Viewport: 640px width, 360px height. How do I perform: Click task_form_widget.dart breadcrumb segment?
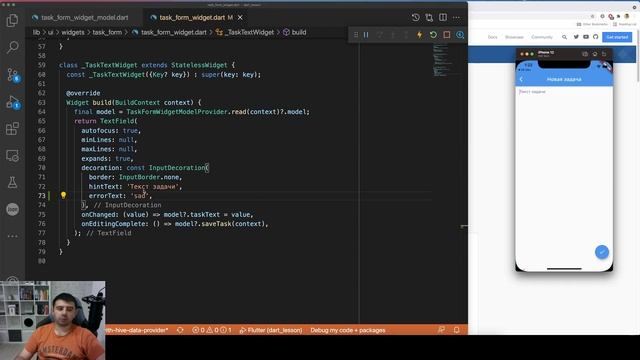[169, 32]
